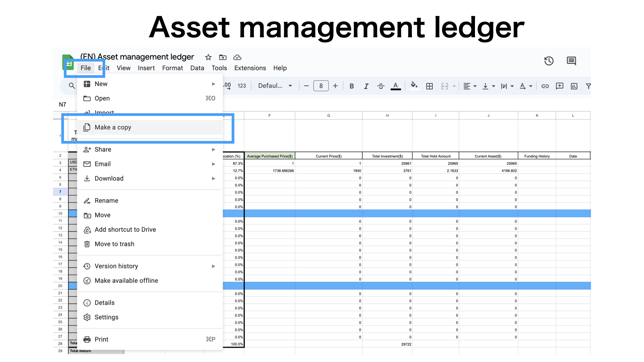Choose Rename in File menu
The image size is (644, 362).
150,200
